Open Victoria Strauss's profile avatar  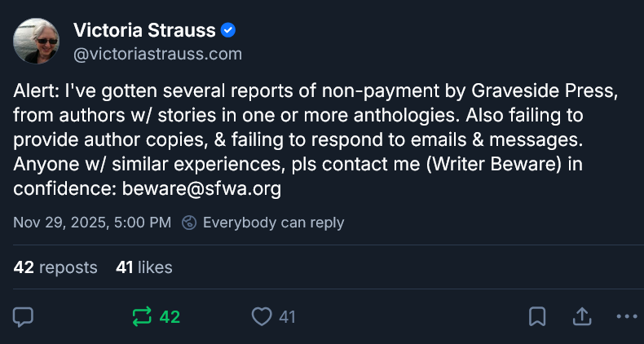[x=37, y=41]
